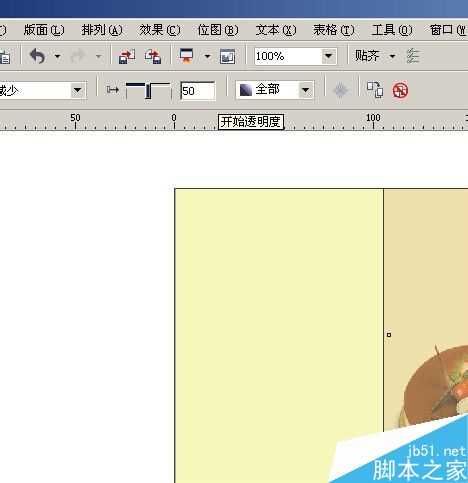
Task: Select the light yellow rectangle on canvas
Action: tap(279, 335)
